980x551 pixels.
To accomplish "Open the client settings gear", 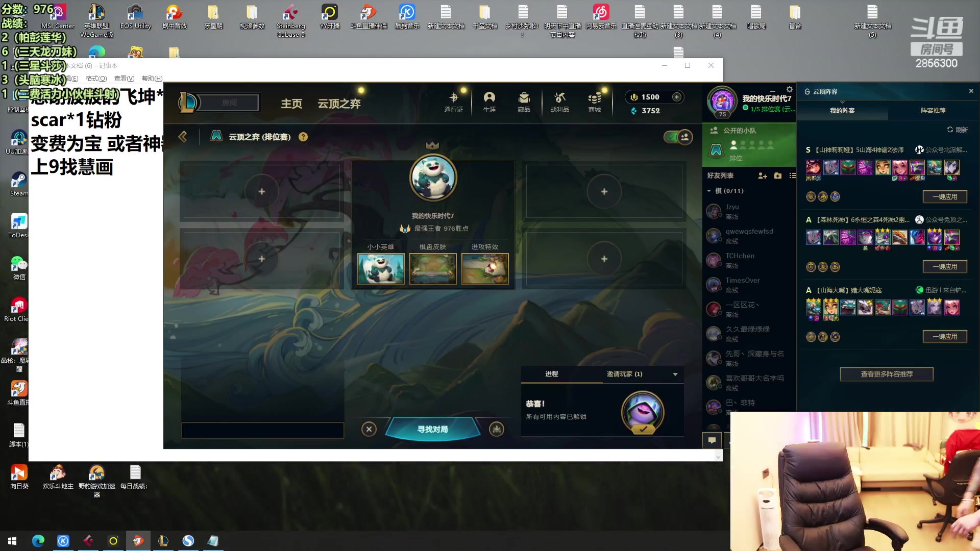I will pos(790,89).
